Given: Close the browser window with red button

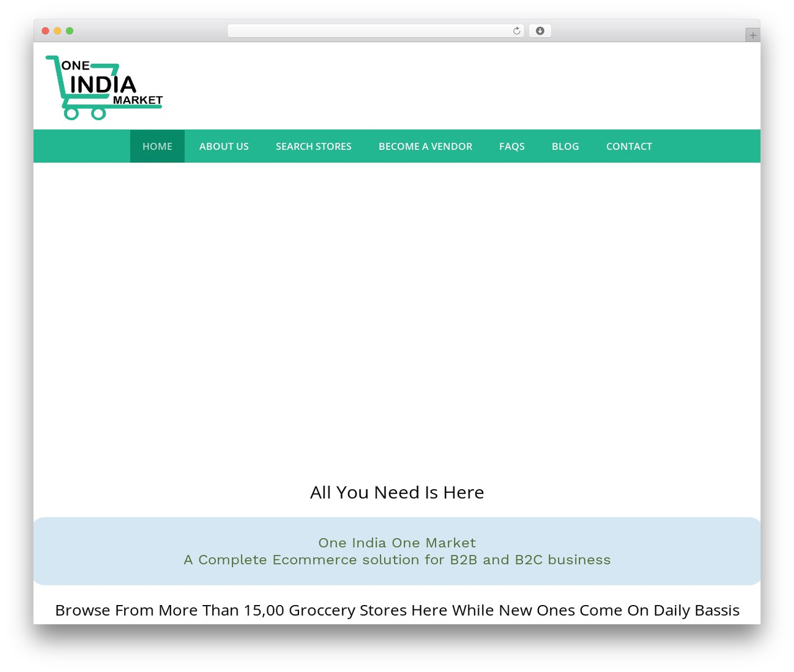Looking at the screenshot, I should pyautogui.click(x=45, y=31).
